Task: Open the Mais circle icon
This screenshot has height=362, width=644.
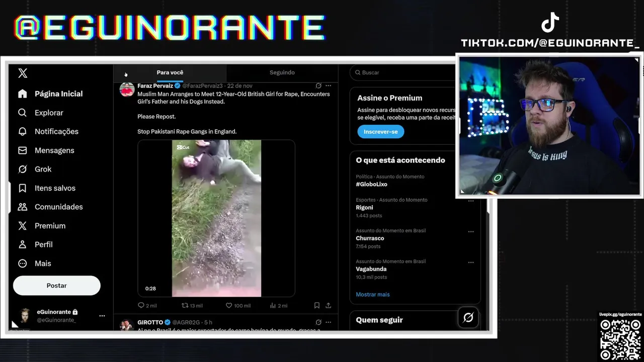Action: click(22, 263)
